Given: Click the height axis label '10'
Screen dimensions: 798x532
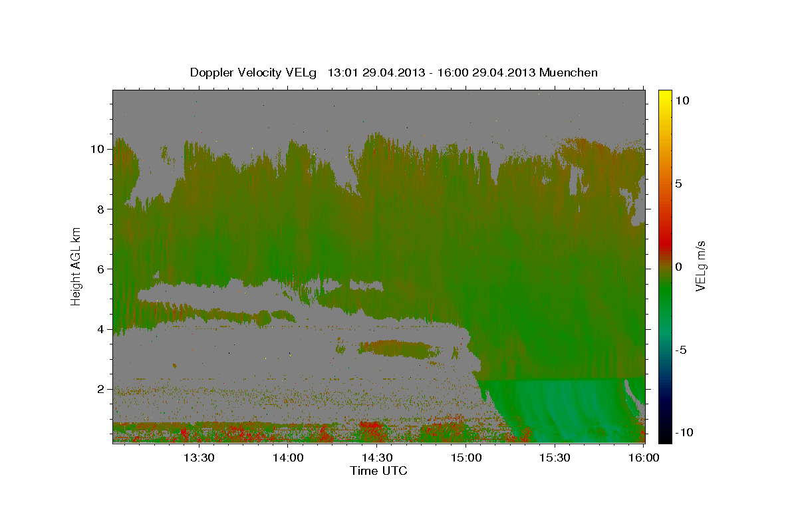Looking at the screenshot, I should pyautogui.click(x=98, y=149).
